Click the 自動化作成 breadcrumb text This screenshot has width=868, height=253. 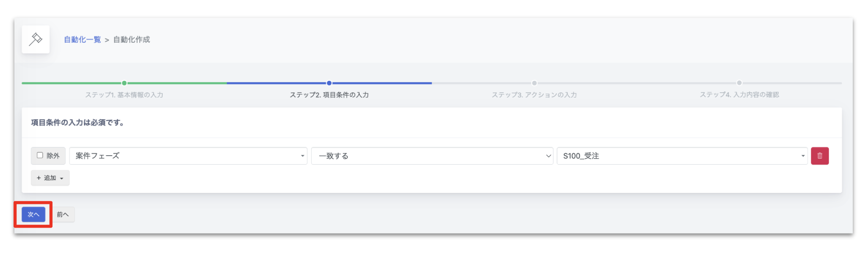[132, 39]
